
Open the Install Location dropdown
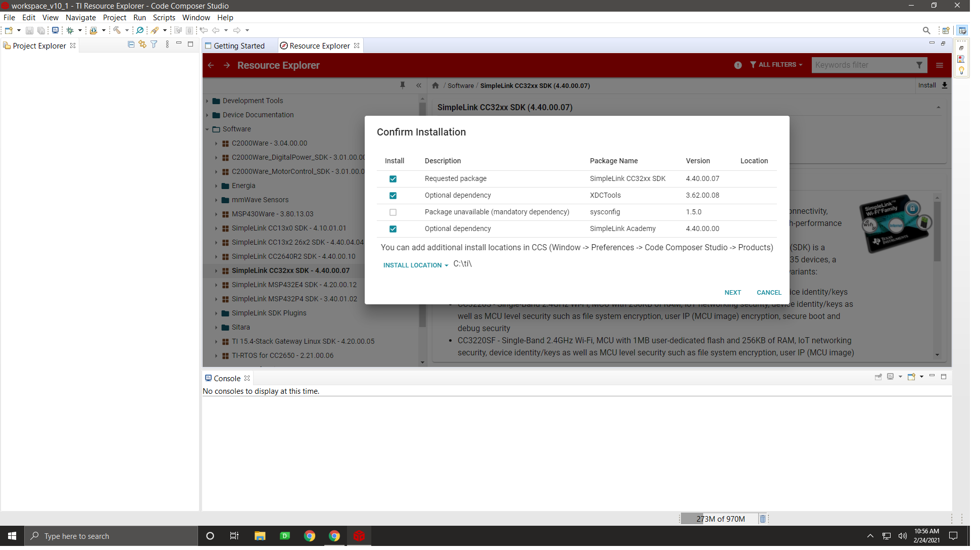(x=415, y=265)
